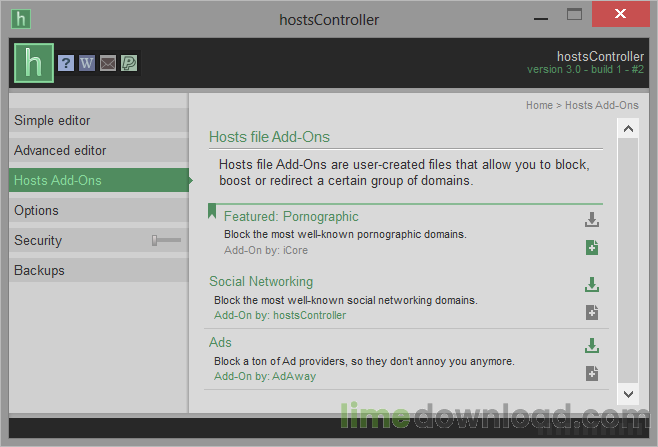This screenshot has height=447, width=658.
Task: Click the Security slider in the sidebar
Action: (x=166, y=240)
